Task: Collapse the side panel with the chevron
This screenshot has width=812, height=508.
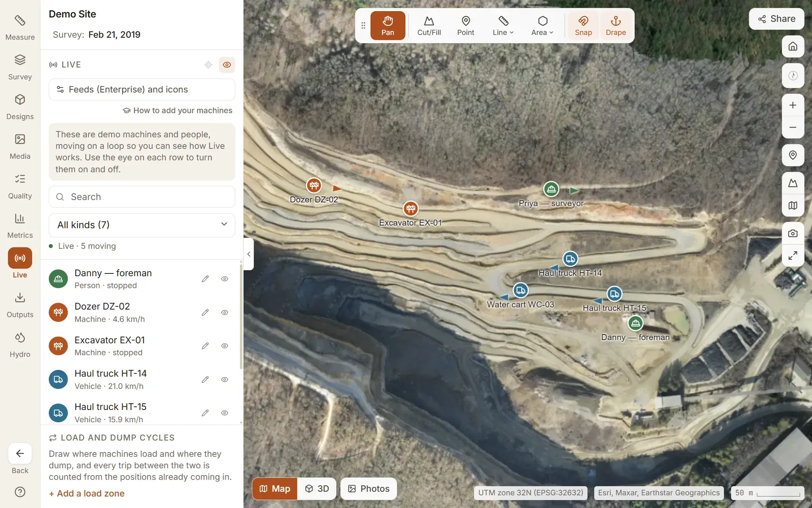Action: click(x=249, y=254)
